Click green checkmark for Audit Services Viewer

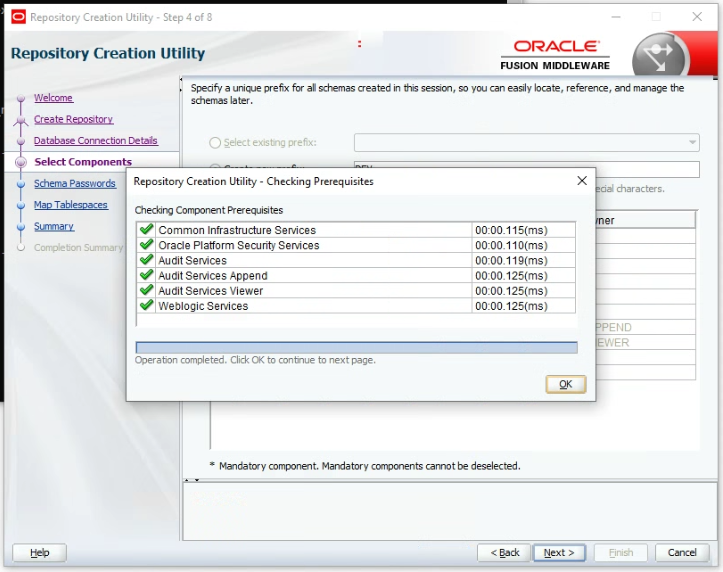146,290
